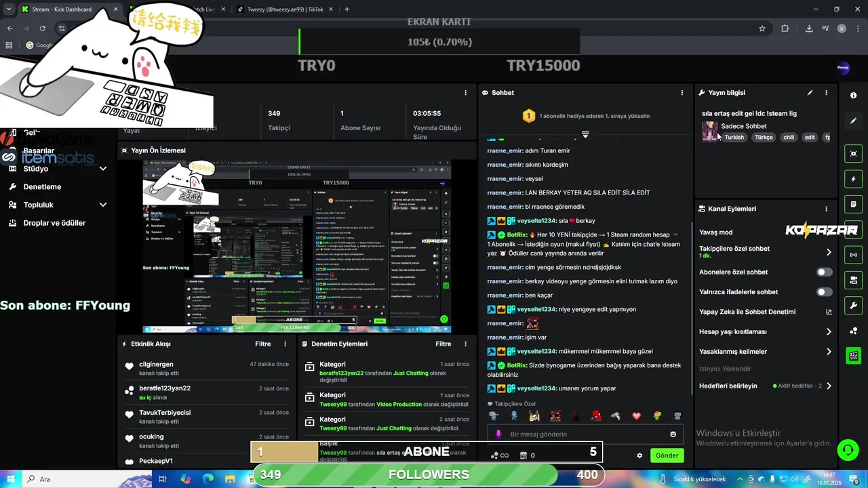Open Denetim Eylemleri three-dot menu
The image size is (868, 488).
click(465, 344)
